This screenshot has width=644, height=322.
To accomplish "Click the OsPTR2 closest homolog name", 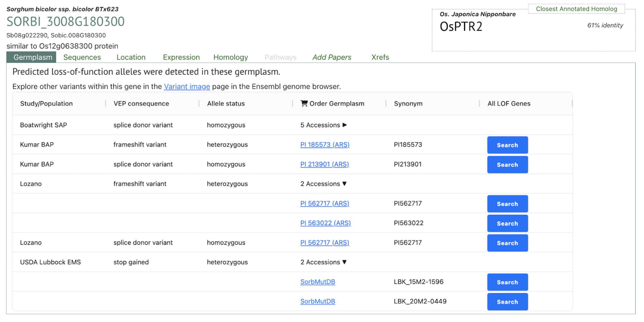I will (461, 26).
